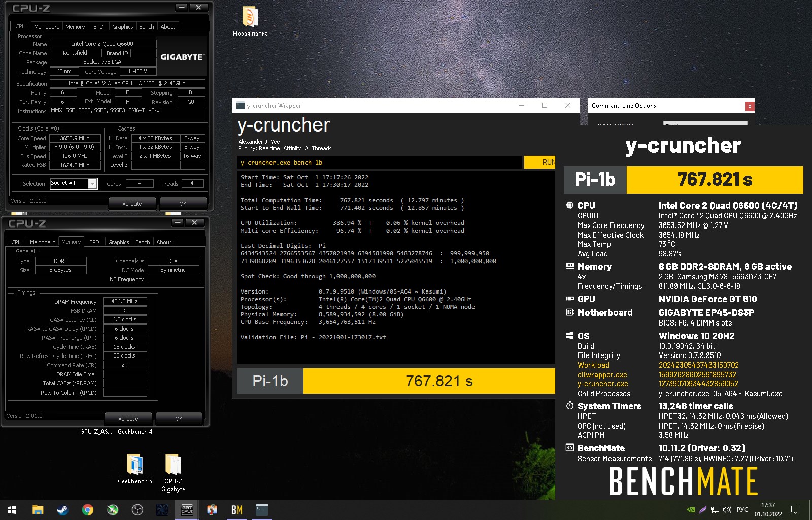Open Mainboard tab in bottom CPU-Z window
The height and width of the screenshot is (520, 812).
pyautogui.click(x=43, y=242)
